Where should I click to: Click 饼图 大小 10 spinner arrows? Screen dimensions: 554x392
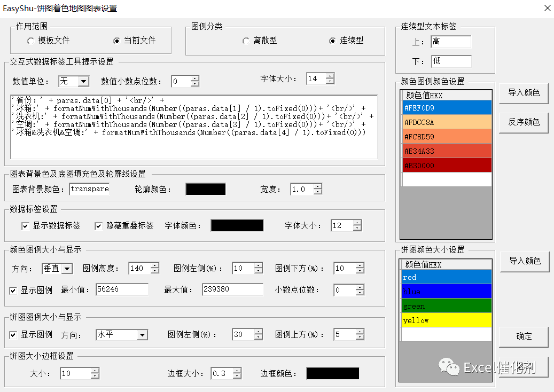click(95, 373)
